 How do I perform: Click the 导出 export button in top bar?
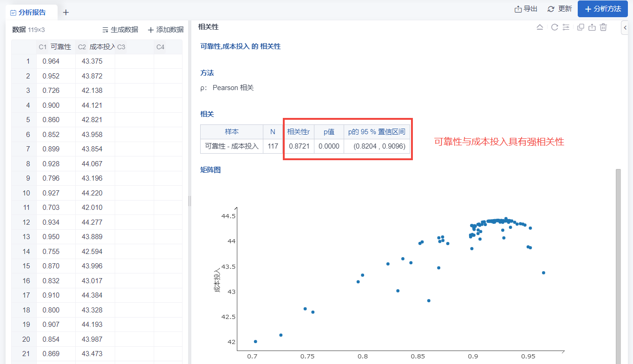coord(526,9)
